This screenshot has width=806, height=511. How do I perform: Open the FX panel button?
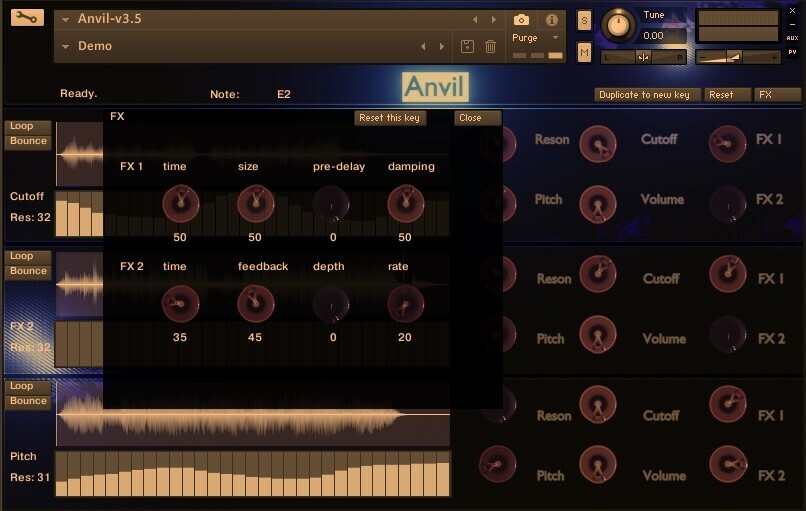pyautogui.click(x=777, y=95)
